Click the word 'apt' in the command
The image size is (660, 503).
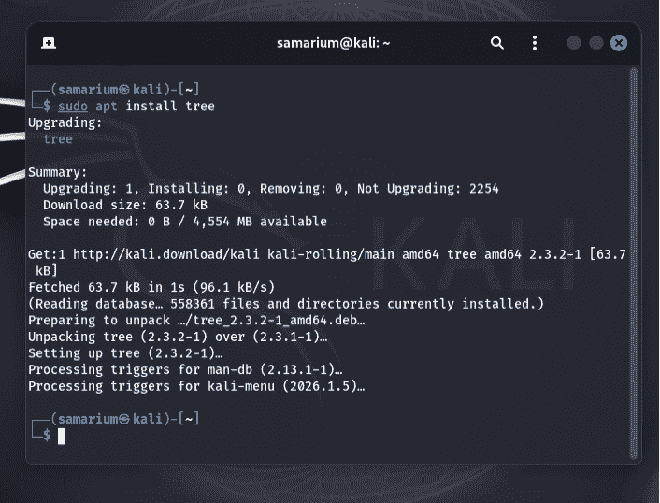[x=106, y=106]
